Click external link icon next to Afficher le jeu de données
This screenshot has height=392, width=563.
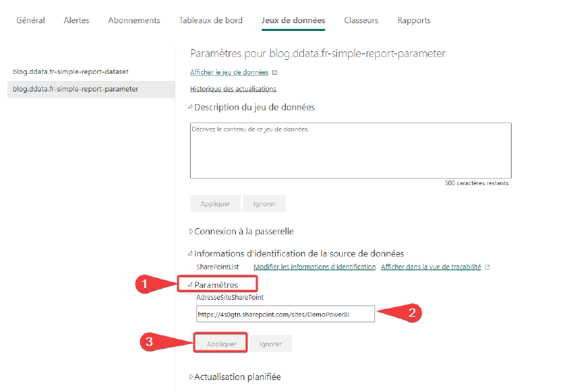(274, 72)
